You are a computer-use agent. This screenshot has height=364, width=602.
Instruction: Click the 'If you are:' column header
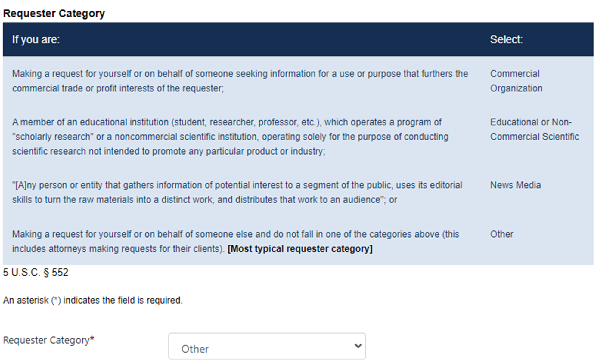tap(36, 39)
